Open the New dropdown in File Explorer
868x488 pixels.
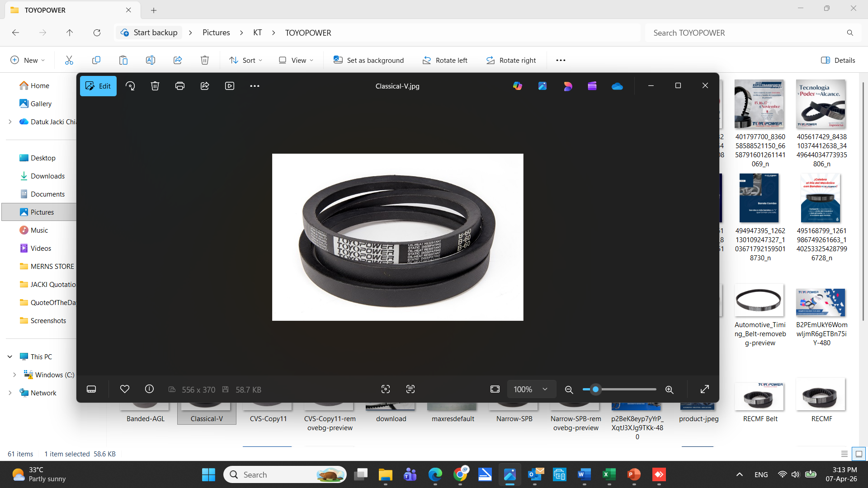pyautogui.click(x=28, y=60)
